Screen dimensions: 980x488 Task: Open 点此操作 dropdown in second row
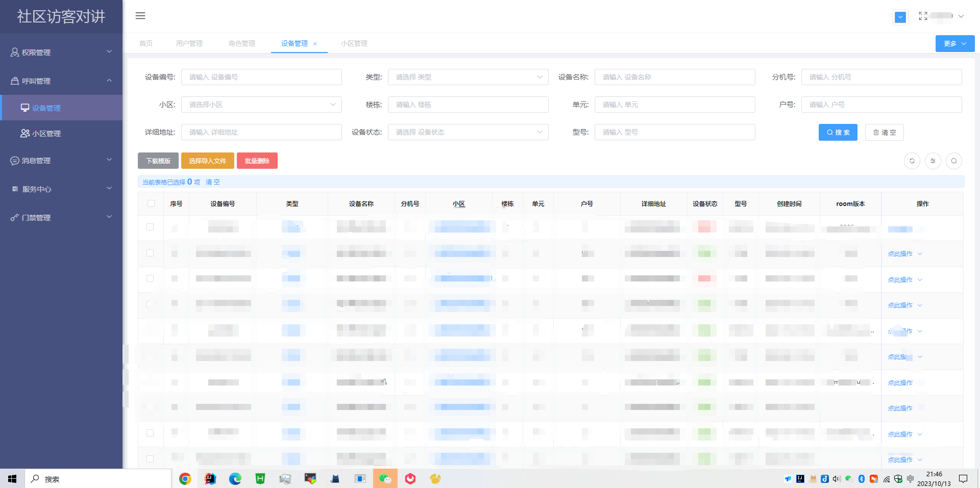pyautogui.click(x=905, y=254)
